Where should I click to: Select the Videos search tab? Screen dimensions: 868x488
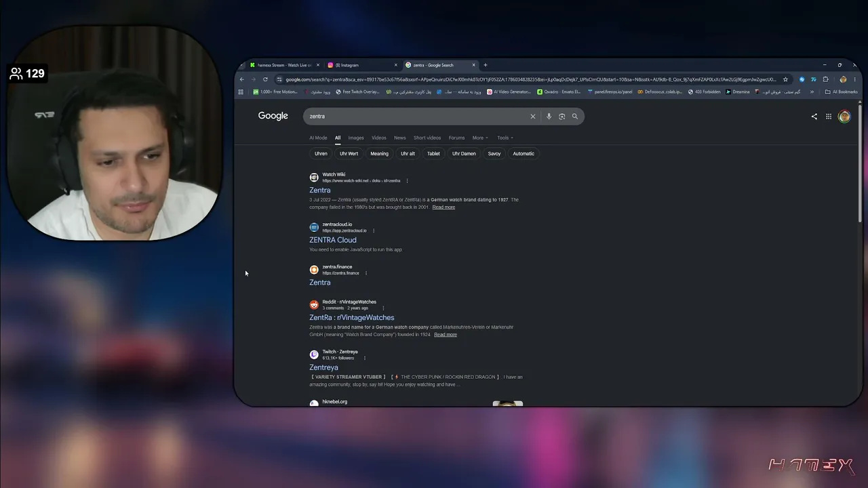coord(378,138)
